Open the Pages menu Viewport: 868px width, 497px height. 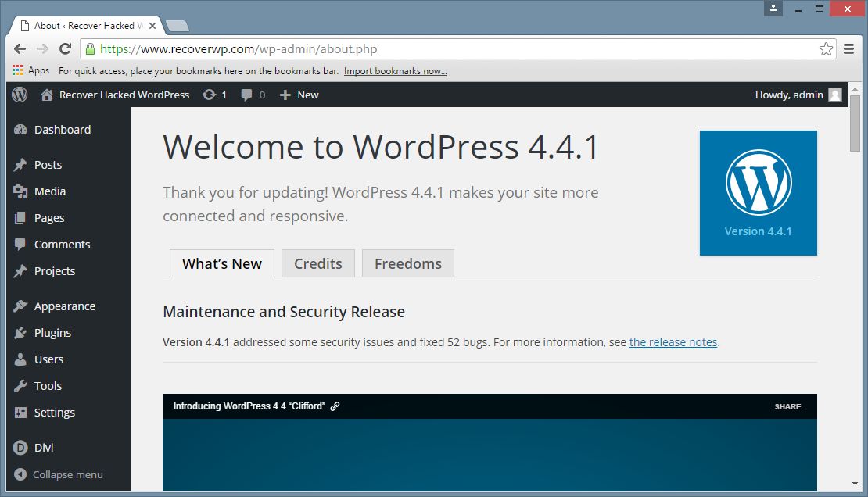pyautogui.click(x=49, y=218)
